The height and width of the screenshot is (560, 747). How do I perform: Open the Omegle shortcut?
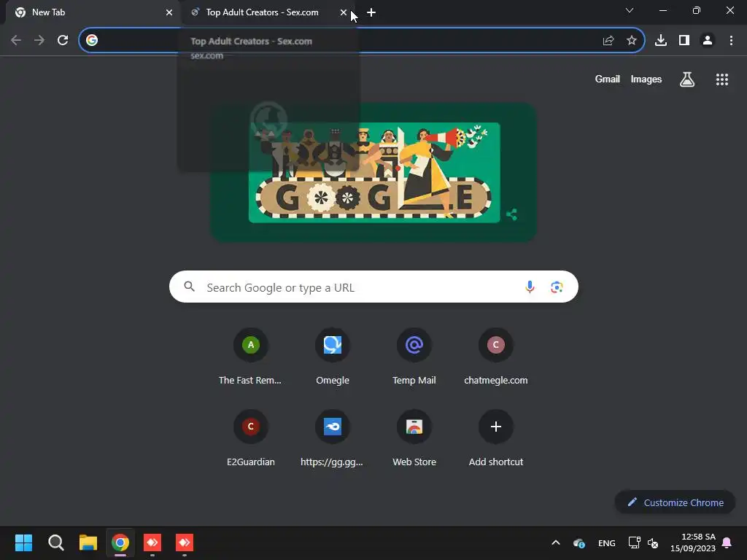point(333,356)
